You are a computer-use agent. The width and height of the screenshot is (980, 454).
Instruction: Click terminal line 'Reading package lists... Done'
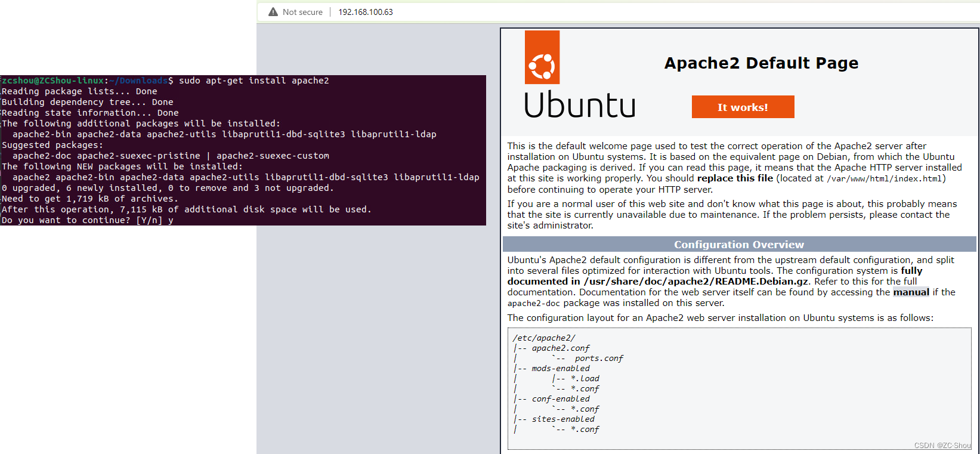[79, 91]
